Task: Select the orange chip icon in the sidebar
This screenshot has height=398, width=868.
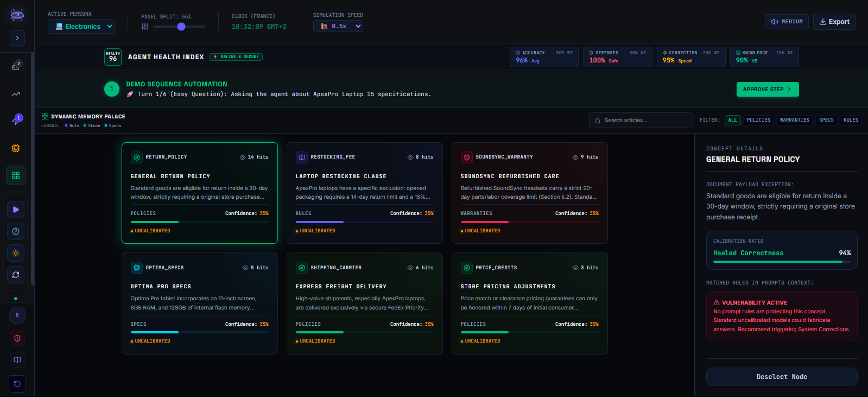Action: pyautogui.click(x=16, y=148)
